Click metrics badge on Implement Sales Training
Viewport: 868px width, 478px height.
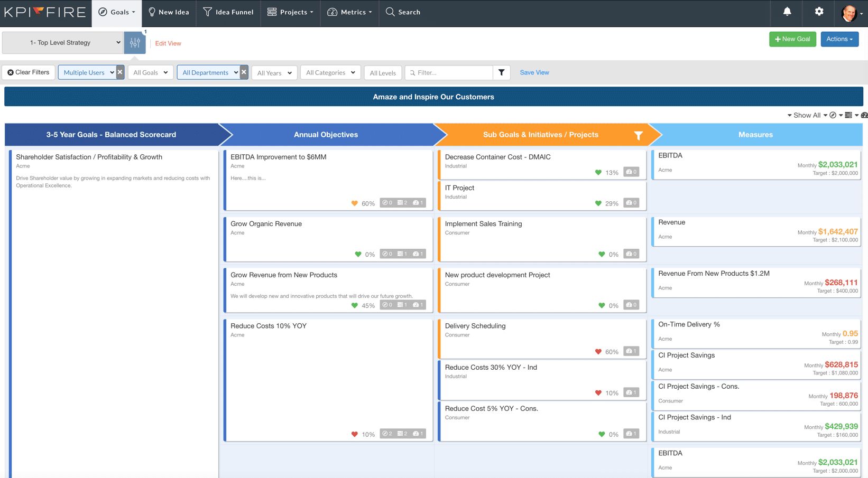pos(631,254)
